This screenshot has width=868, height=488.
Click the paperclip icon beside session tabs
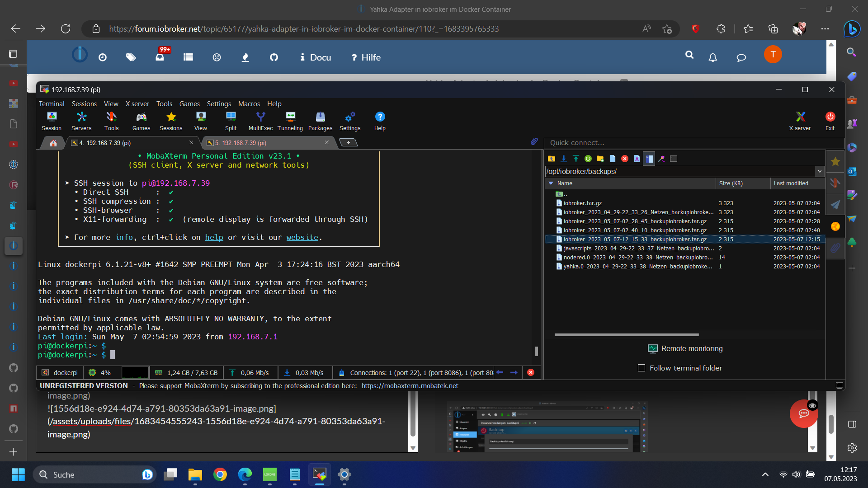[x=534, y=142]
